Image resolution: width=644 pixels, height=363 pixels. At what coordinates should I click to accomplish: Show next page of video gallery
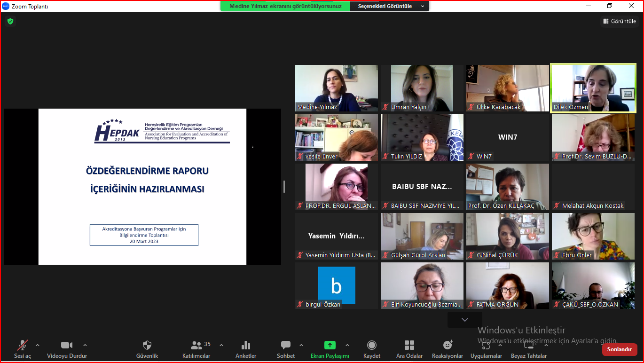(x=465, y=320)
